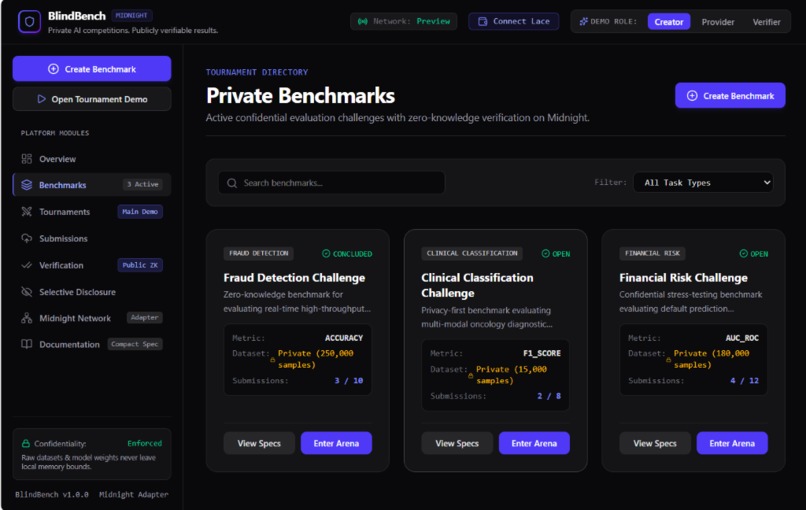Click the MIDNIGHT badge by BlindBench
The image size is (806, 510).
(132, 15)
